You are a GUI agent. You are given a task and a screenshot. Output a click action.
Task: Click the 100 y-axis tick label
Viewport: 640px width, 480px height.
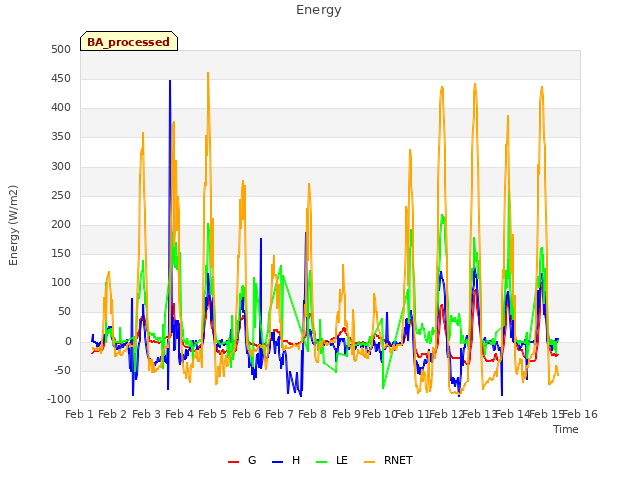(61, 283)
